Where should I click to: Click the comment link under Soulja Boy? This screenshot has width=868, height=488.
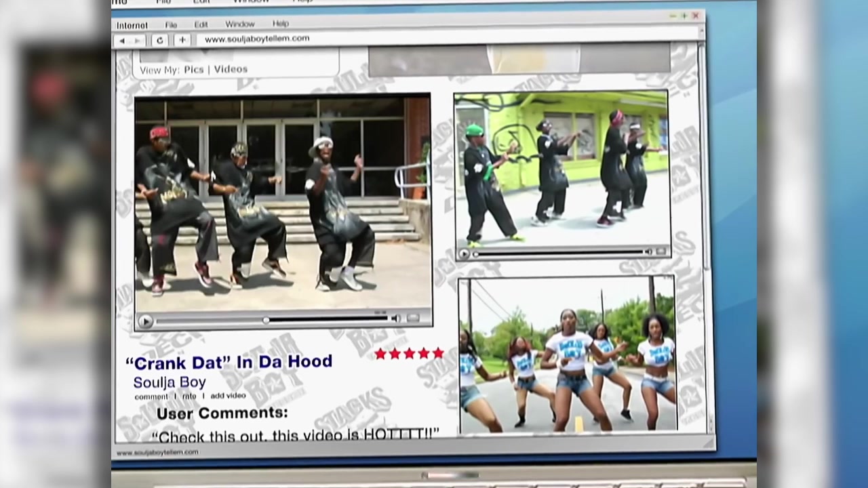tap(151, 396)
